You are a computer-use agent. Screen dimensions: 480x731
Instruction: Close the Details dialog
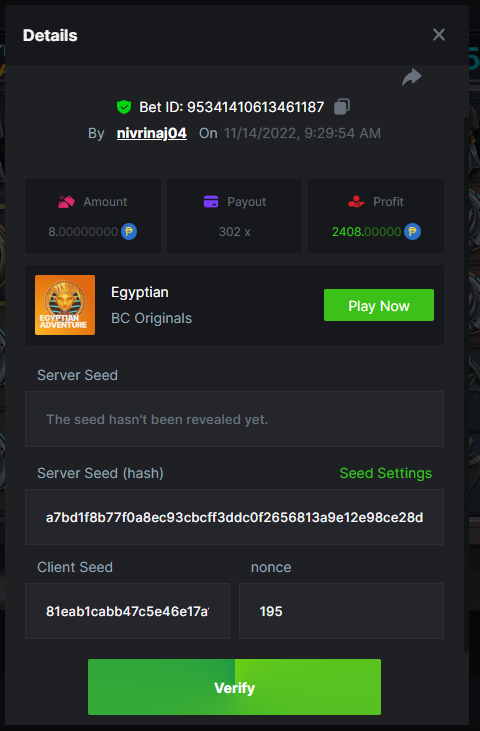pyautogui.click(x=439, y=34)
